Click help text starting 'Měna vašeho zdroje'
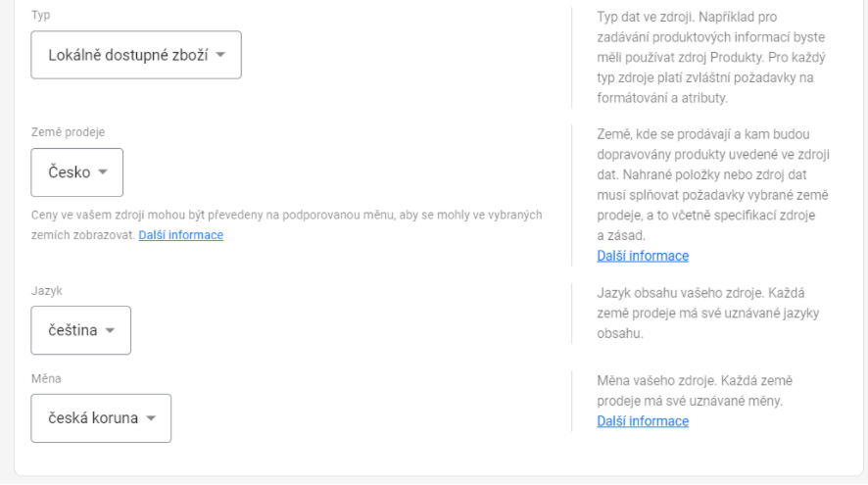This screenshot has height=485, width=868. coord(695,390)
